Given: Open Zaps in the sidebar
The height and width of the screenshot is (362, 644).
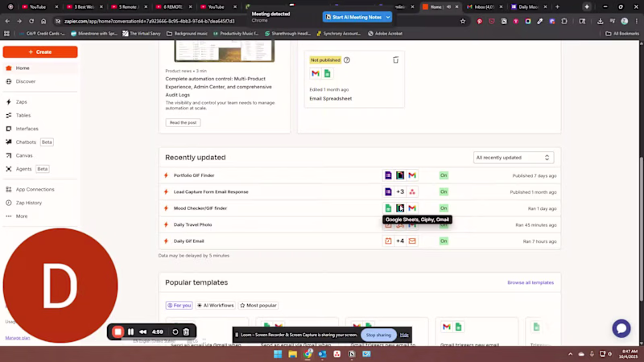Looking at the screenshot, I should tap(39, 102).
